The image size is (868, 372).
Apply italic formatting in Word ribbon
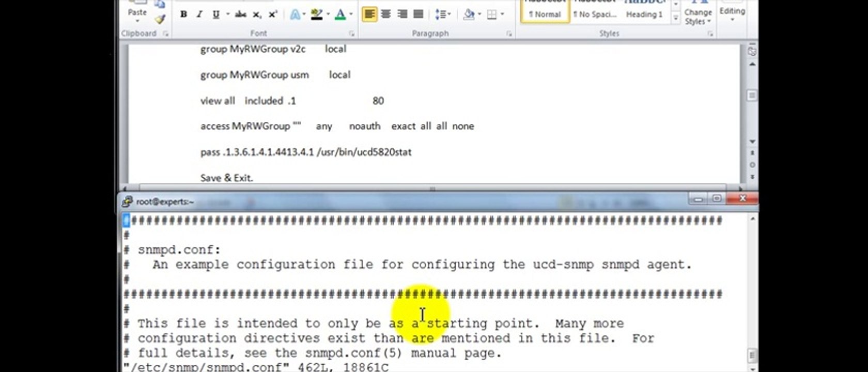tap(199, 14)
